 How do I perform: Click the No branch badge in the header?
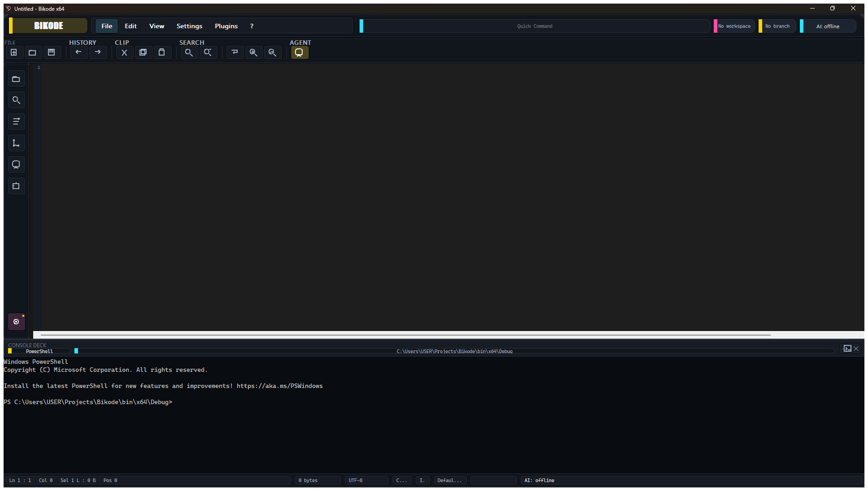point(777,26)
